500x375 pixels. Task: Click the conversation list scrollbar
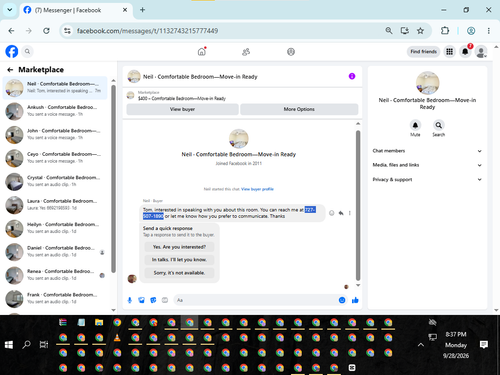click(113, 179)
